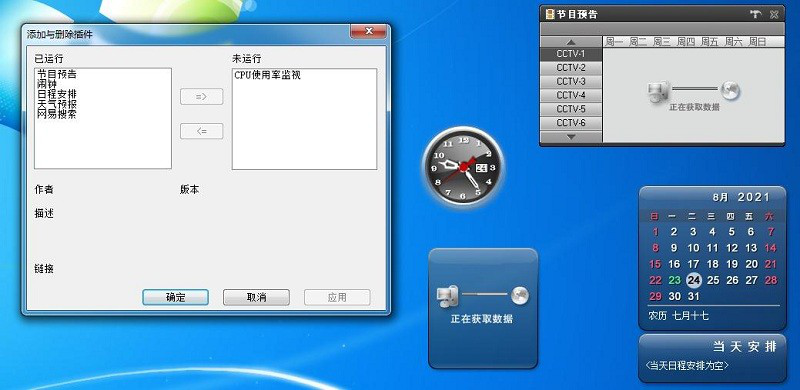The image size is (800, 390).
Task: Select the 周六 tab in 节目预告
Action: tap(734, 42)
